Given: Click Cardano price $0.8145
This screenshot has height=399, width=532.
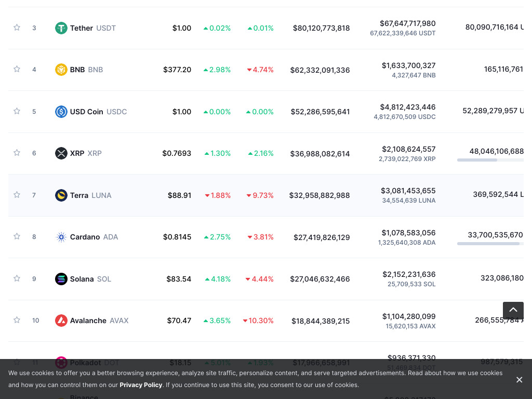Looking at the screenshot, I should coord(177,237).
